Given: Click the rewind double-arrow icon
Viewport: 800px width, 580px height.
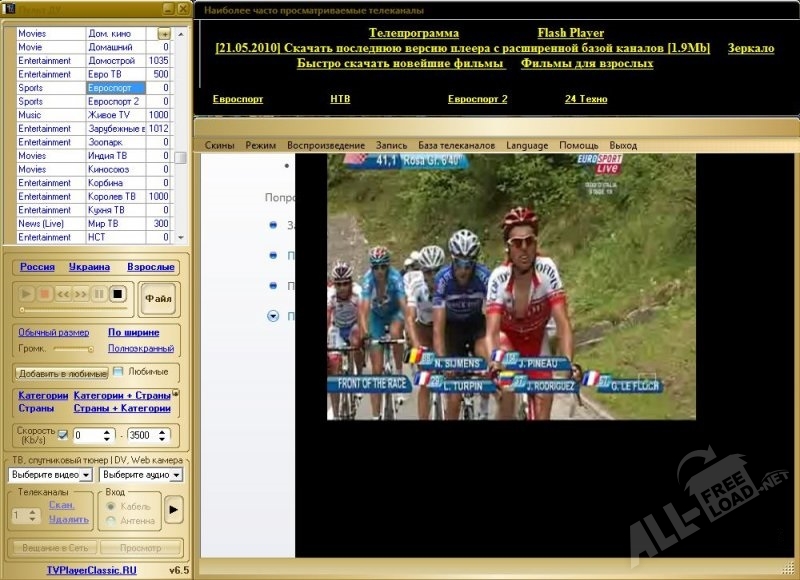Looking at the screenshot, I should tap(63, 294).
